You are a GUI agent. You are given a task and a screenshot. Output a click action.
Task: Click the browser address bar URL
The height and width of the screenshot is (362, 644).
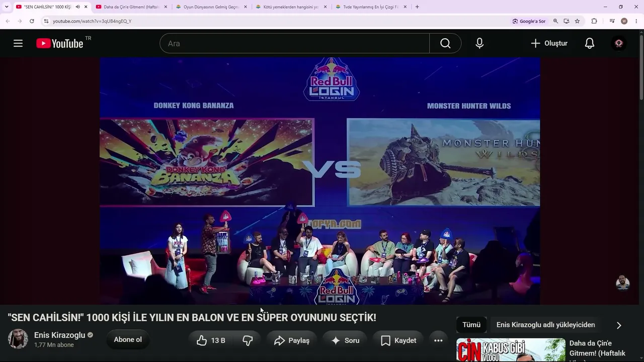pyautogui.click(x=92, y=21)
